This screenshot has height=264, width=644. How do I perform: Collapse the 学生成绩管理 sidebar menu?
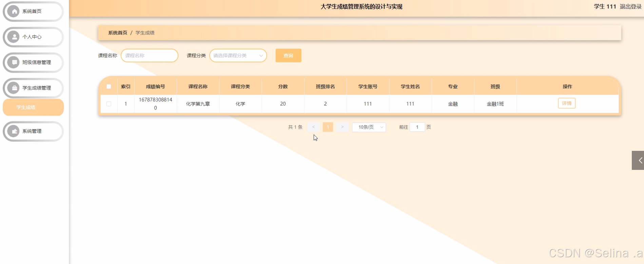[x=33, y=88]
